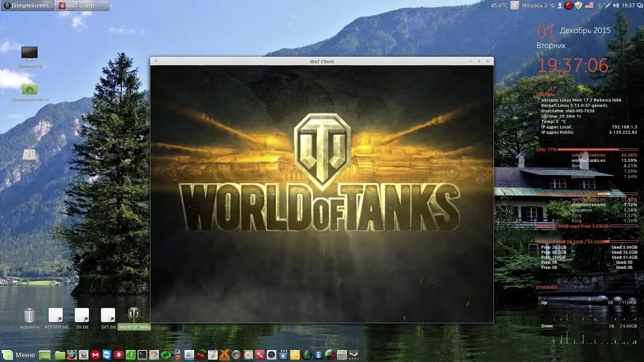Viewport: 644px width, 362px height.
Task: Click the Version: Linux Mint 17.1 Rebecca line
Action: pyautogui.click(x=581, y=100)
